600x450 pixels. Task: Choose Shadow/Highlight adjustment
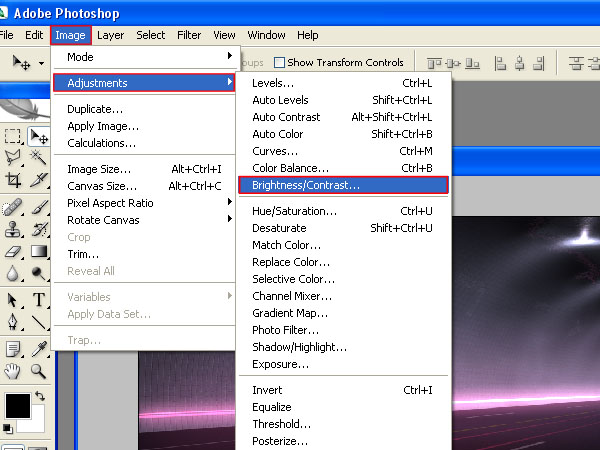tap(343, 347)
